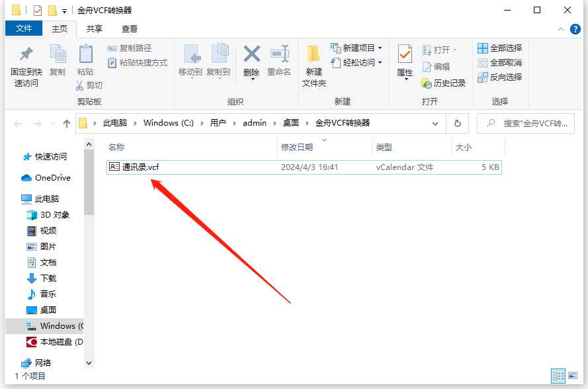Click navigation pane scroll down arrow

(x=89, y=363)
